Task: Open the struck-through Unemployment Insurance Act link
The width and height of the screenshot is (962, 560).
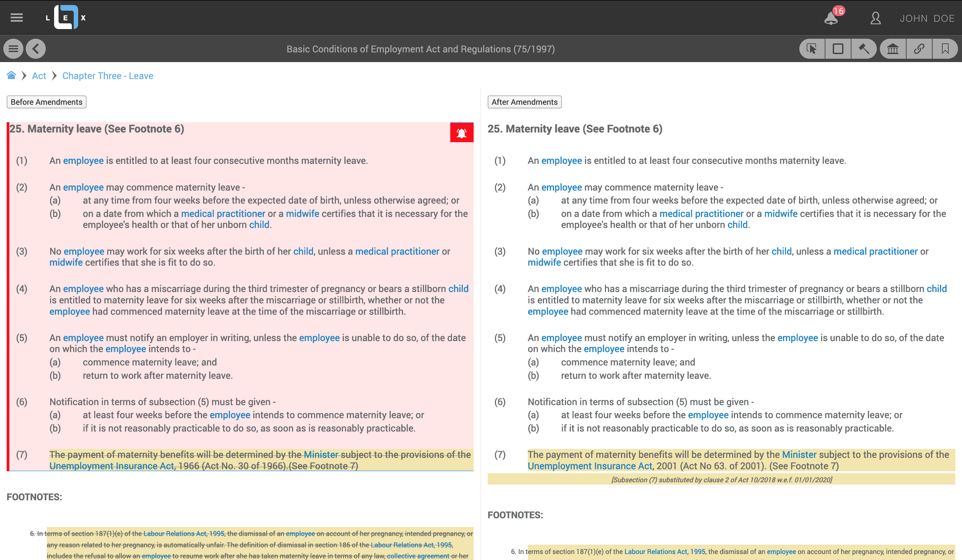Action: coord(112,466)
